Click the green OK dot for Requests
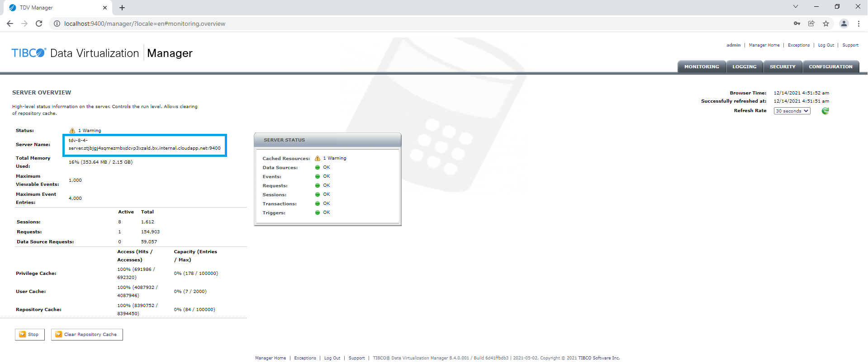 tap(318, 185)
